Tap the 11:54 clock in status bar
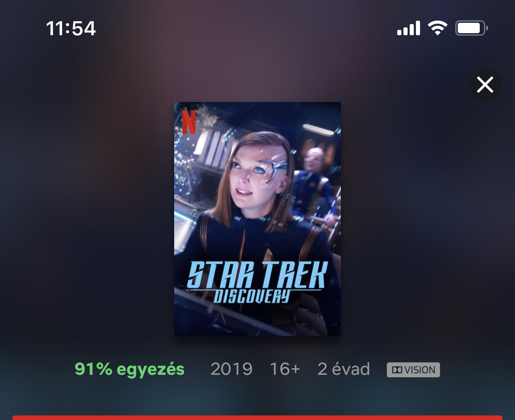Screen dimensions: 515x420 pyautogui.click(x=71, y=29)
